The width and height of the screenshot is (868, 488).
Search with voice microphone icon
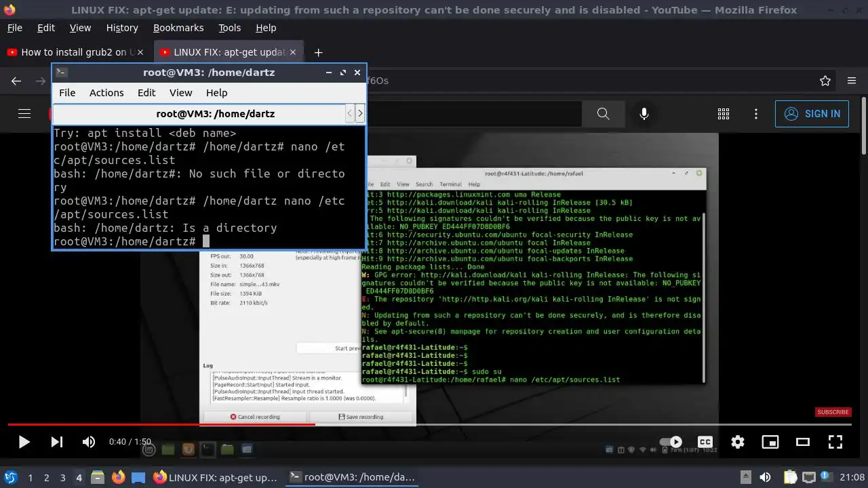pos(644,114)
